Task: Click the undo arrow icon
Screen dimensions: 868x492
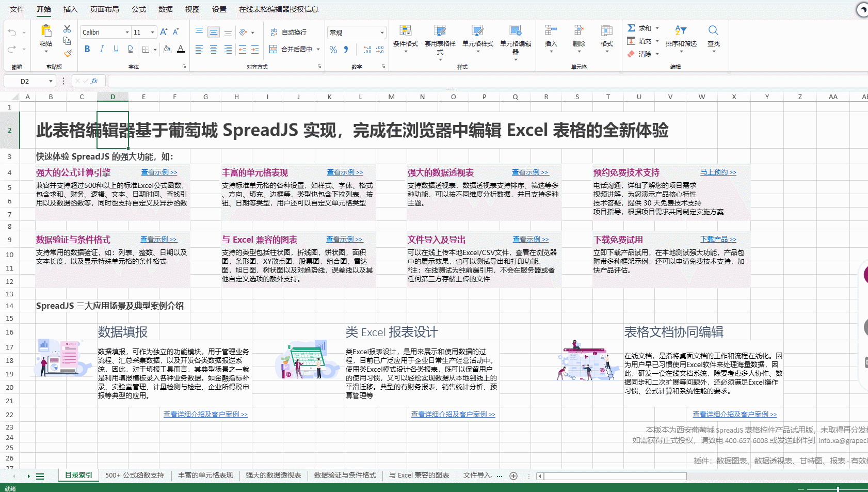Action: 12,33
